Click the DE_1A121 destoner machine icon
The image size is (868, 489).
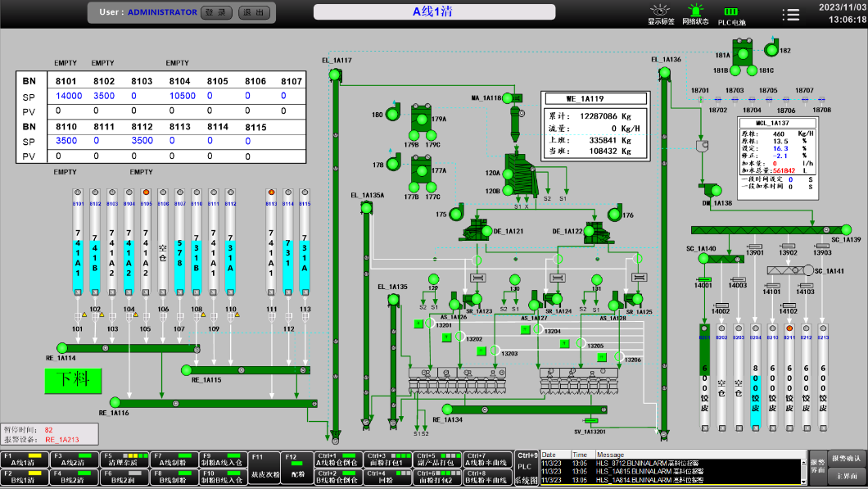pos(476,230)
